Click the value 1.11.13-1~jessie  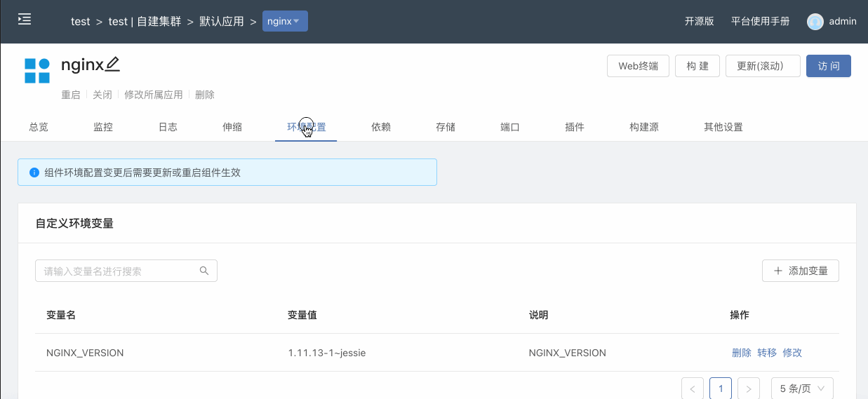[327, 353]
